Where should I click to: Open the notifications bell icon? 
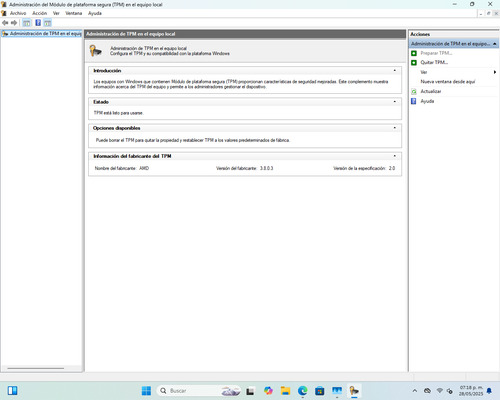(489, 391)
